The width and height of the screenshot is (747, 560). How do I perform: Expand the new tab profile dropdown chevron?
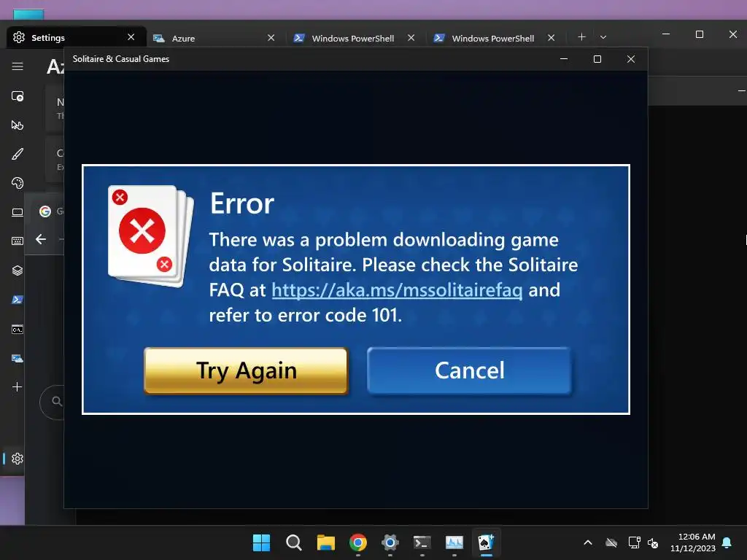[x=603, y=37]
